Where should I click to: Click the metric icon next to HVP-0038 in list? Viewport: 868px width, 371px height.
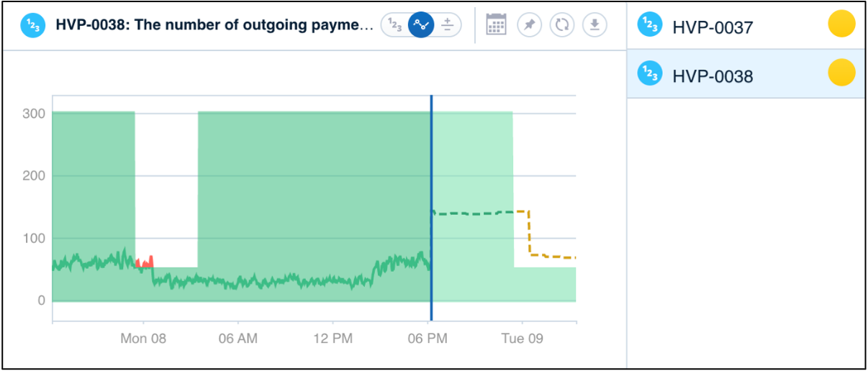point(649,73)
